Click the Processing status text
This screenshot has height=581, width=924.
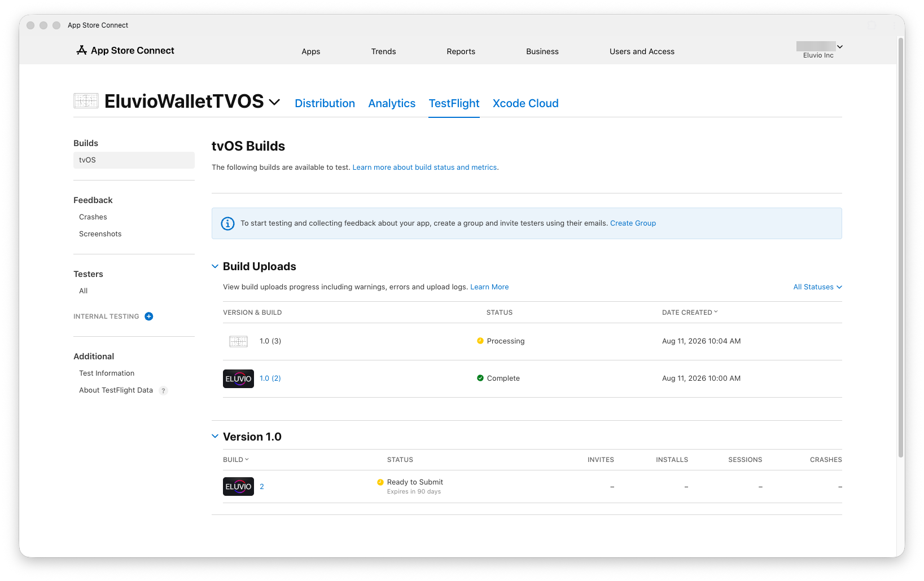point(506,341)
